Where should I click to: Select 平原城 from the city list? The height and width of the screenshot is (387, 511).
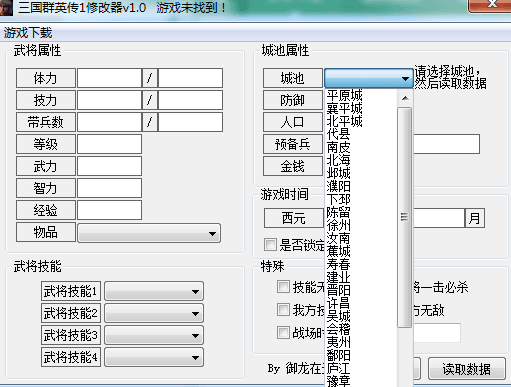tap(361, 95)
